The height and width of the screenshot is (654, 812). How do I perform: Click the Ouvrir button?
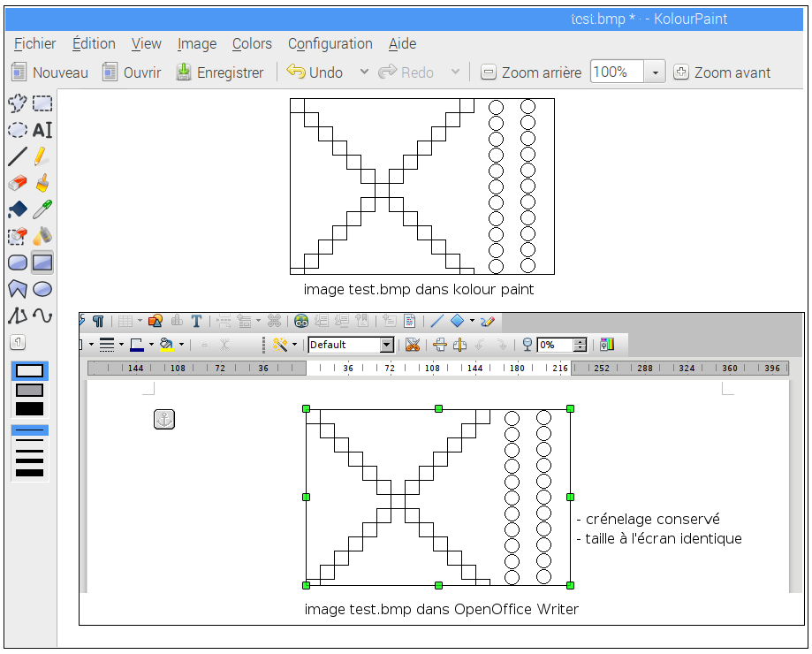pos(132,72)
